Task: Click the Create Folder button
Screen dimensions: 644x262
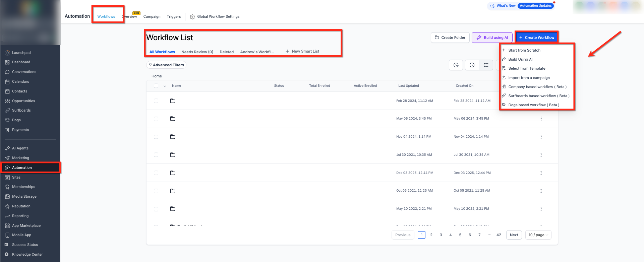Action: point(450,38)
